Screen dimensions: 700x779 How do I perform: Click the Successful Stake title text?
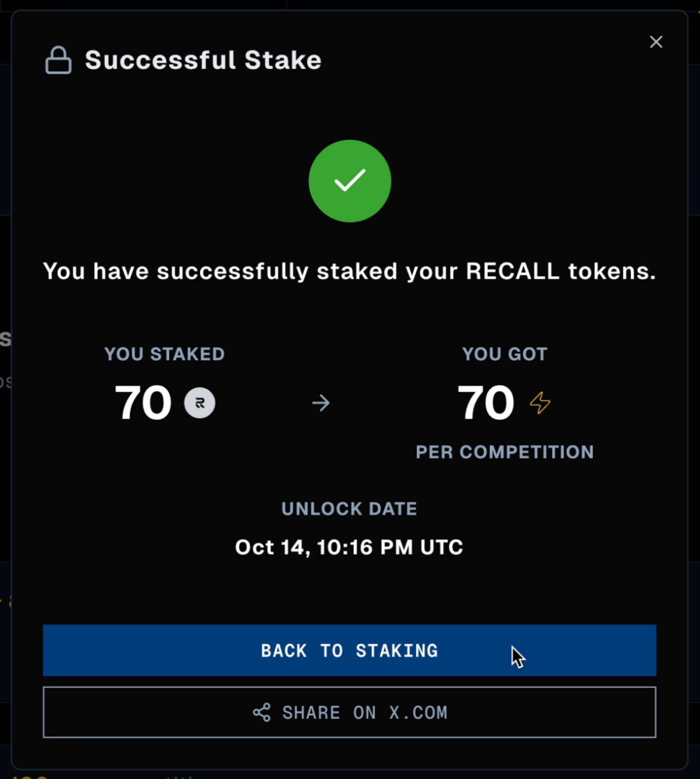pyautogui.click(x=203, y=60)
